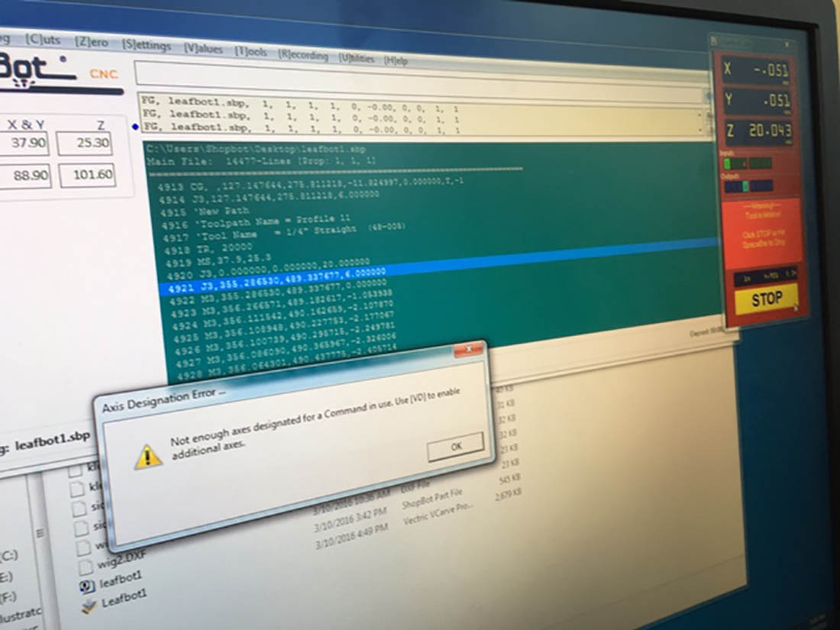Click the Leafbot1 Vectric VCarve file icon
Screen dimensions: 840x630
coord(89,606)
